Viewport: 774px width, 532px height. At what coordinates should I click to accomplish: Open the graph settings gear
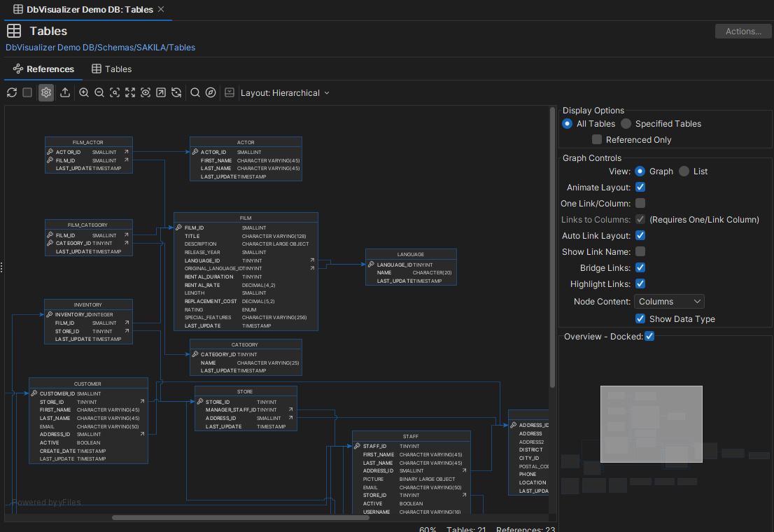pyautogui.click(x=45, y=92)
